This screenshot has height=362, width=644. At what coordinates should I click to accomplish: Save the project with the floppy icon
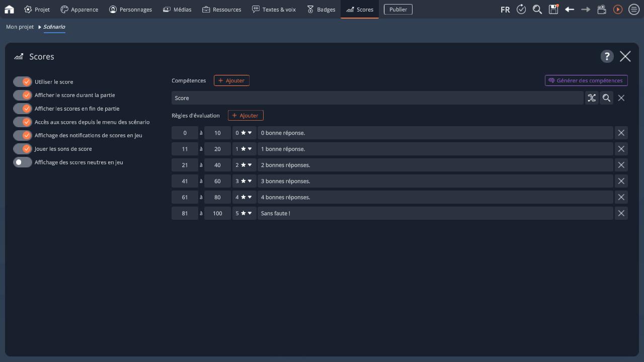tap(553, 9)
